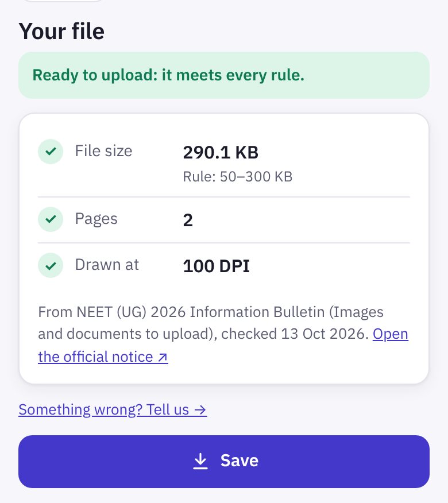This screenshot has width=448, height=503.
Task: Click the right arrow after Tell us
Action: tap(200, 410)
